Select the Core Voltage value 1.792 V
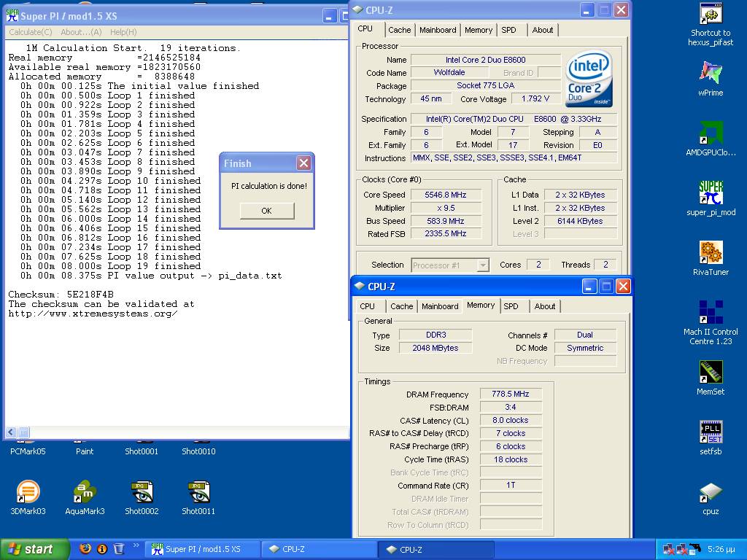The height and width of the screenshot is (560, 747). (535, 98)
